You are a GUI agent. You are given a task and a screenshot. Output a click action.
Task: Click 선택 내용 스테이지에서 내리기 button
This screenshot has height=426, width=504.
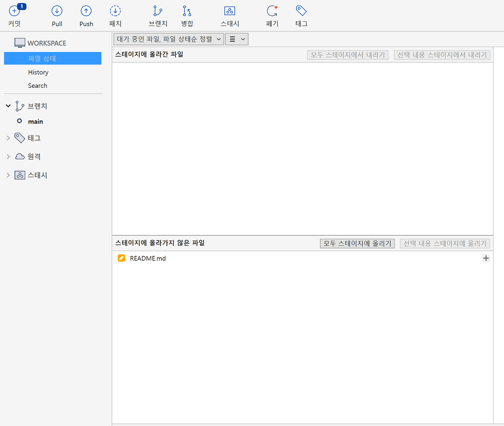point(442,55)
